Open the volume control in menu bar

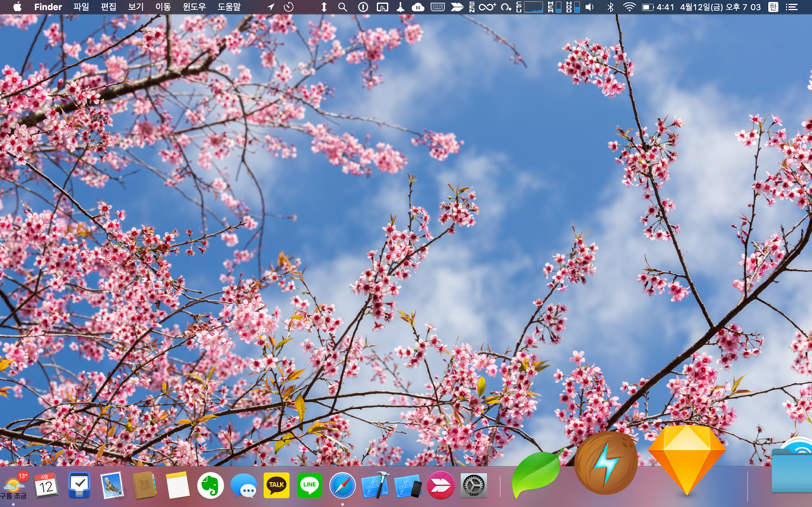(590, 7)
